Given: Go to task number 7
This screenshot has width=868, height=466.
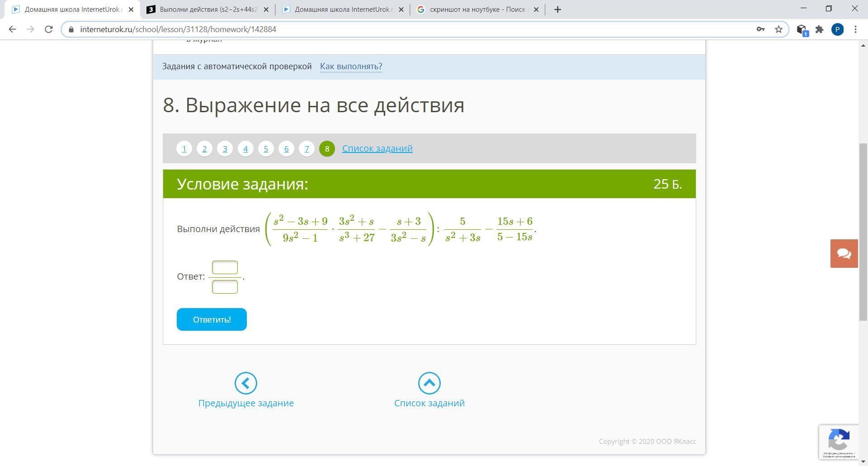Looking at the screenshot, I should point(307,148).
